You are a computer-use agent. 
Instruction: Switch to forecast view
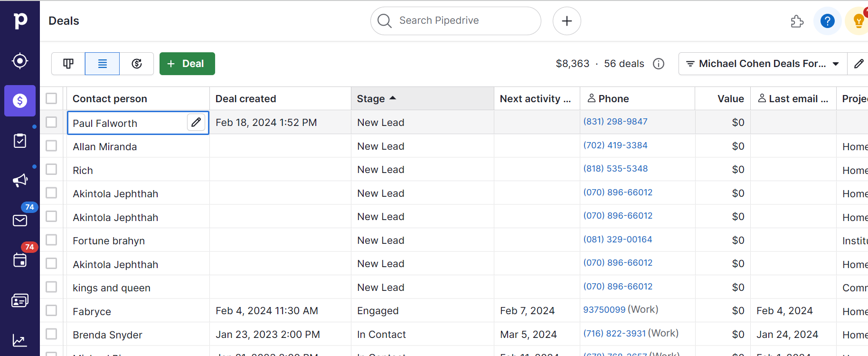click(137, 64)
